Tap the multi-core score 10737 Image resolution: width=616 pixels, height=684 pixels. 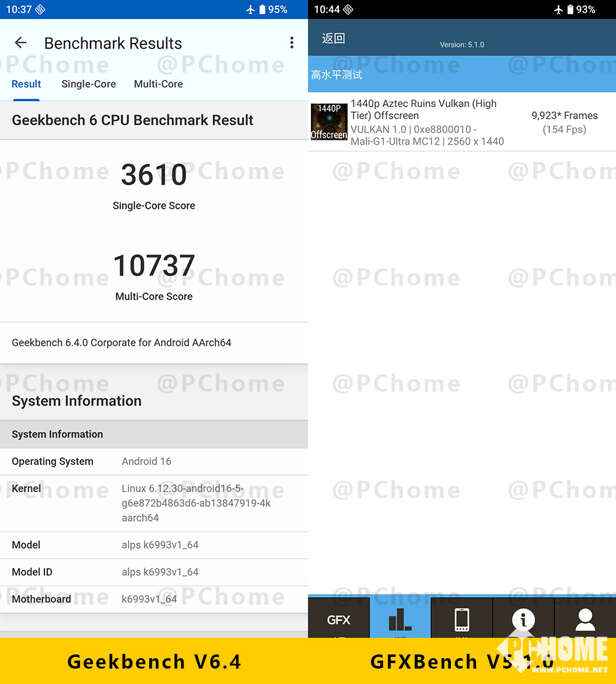coord(154,265)
